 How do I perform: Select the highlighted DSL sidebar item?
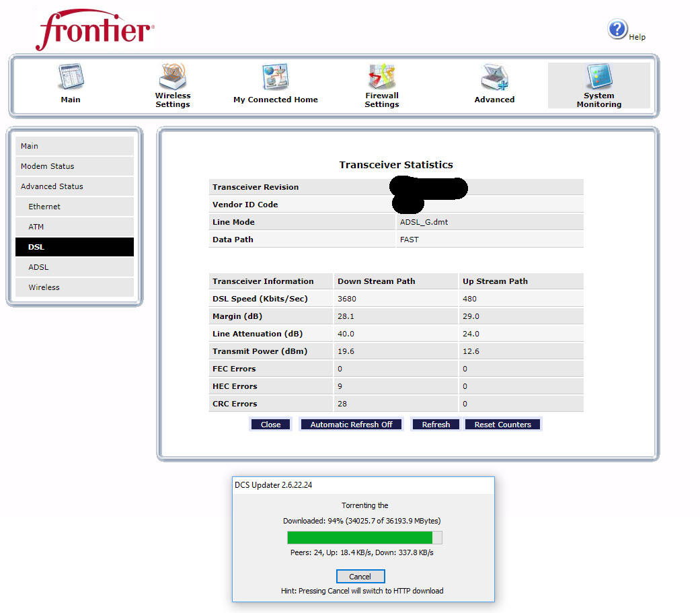tap(75, 247)
